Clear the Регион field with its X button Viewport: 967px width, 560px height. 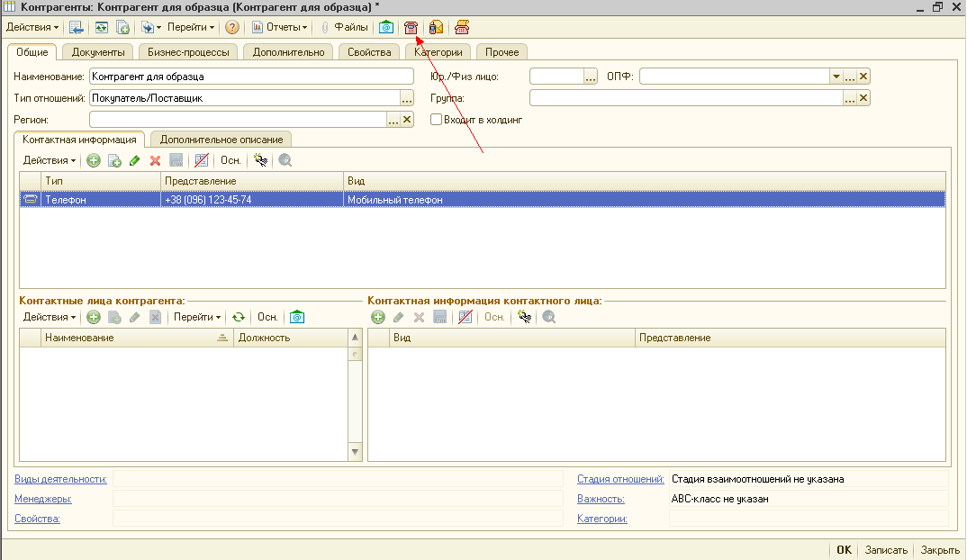(407, 119)
